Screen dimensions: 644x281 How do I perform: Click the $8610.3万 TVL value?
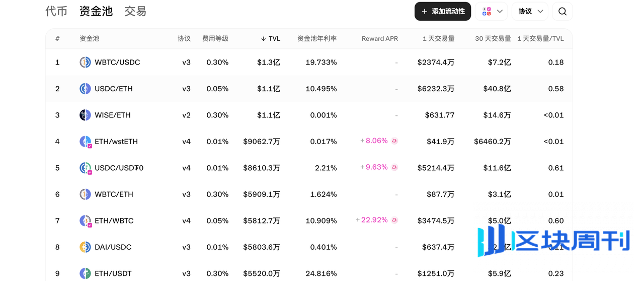pos(262,168)
